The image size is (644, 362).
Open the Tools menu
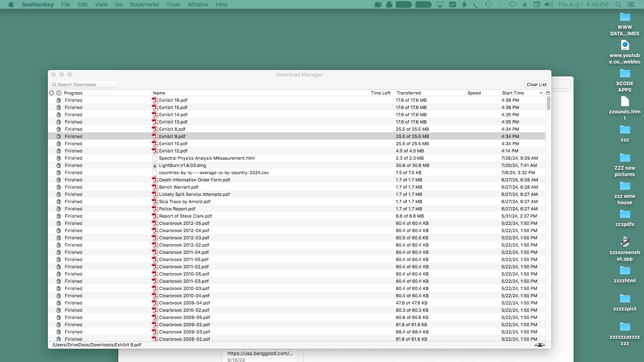click(x=173, y=4)
